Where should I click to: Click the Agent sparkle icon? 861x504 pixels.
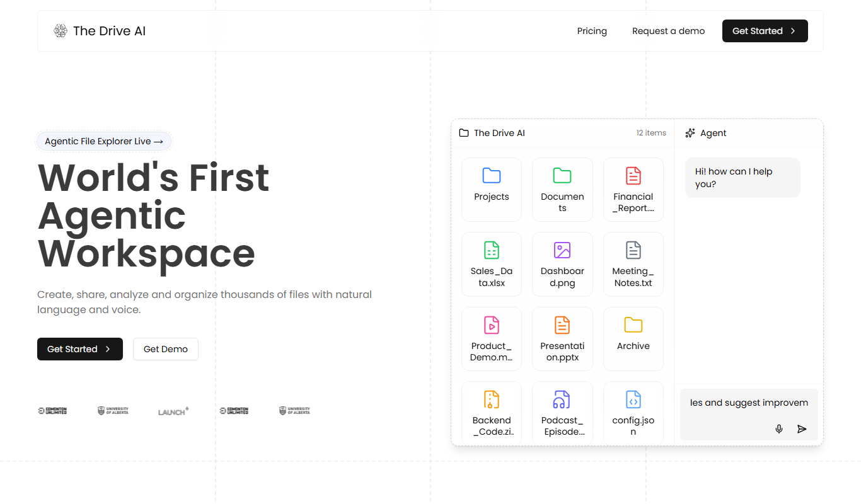pos(690,133)
